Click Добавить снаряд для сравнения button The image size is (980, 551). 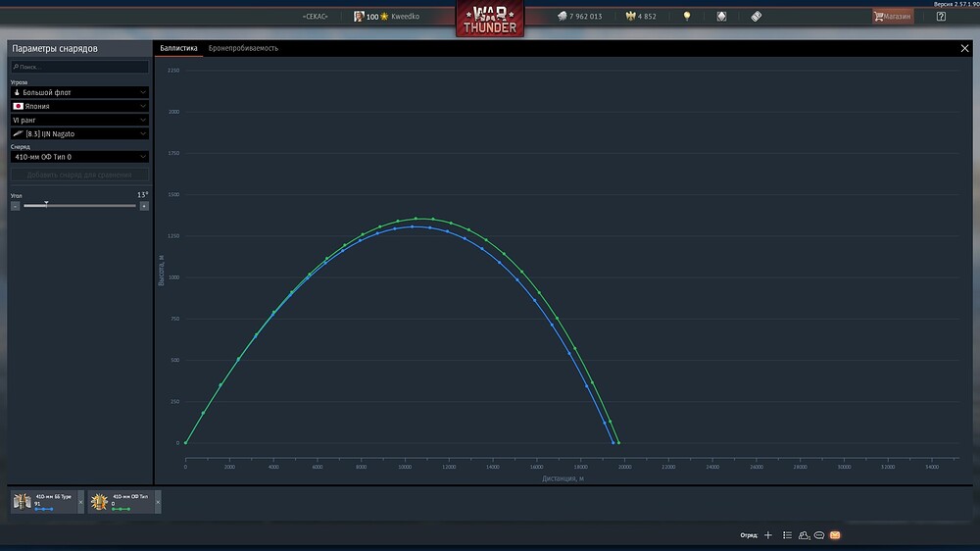point(79,175)
